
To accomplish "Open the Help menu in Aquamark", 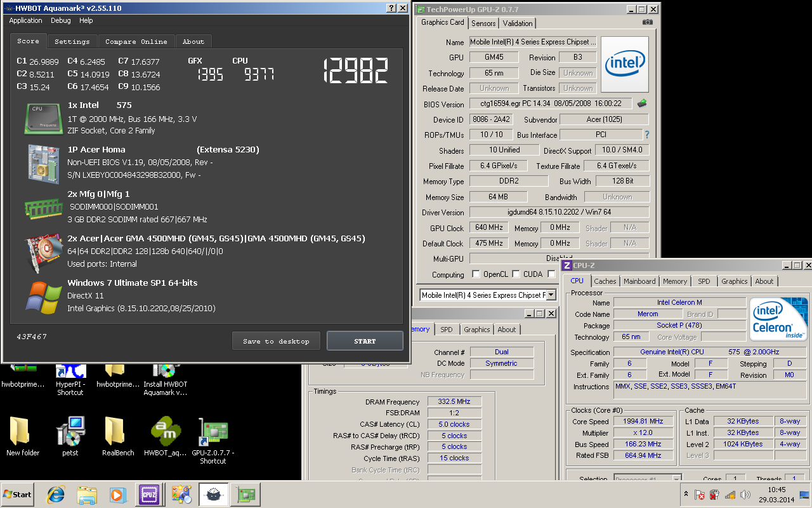I will click(86, 20).
